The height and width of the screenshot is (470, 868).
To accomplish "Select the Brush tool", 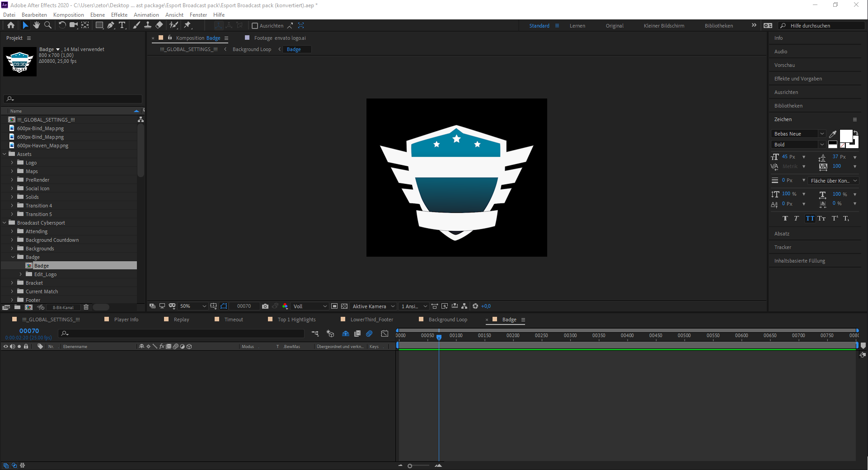I will 136,25.
